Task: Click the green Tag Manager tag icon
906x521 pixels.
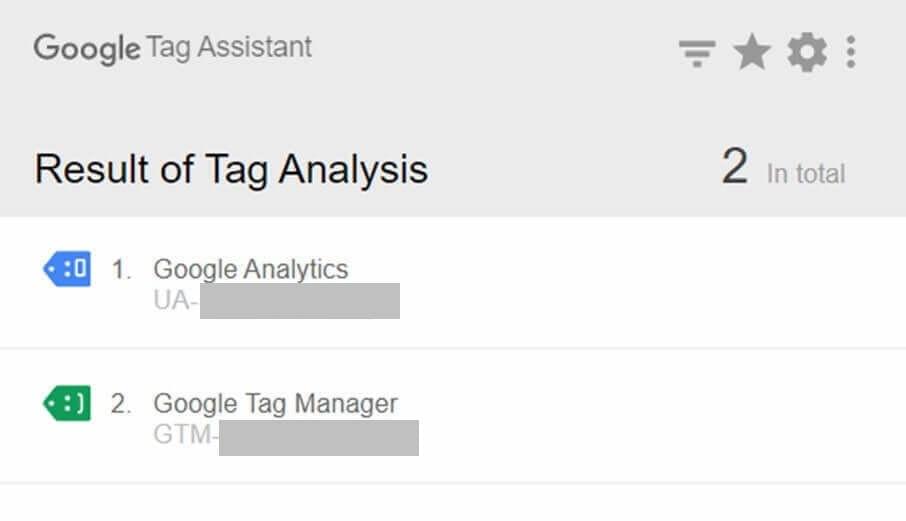Action: pyautogui.click(x=67, y=403)
